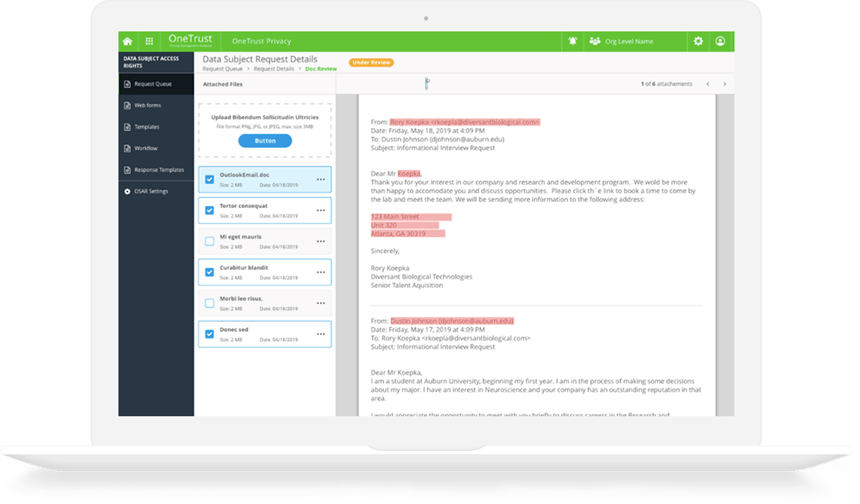860x504 pixels.
Task: Click the blue upload Button
Action: (265, 141)
